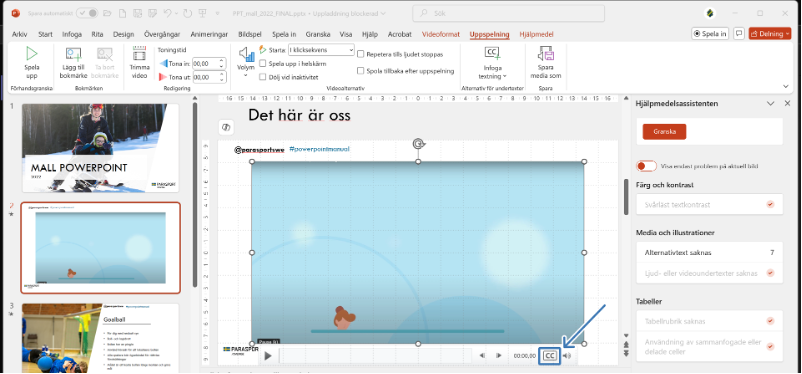Click the Granska button in assistant pane
The height and width of the screenshot is (374, 802).
(664, 131)
